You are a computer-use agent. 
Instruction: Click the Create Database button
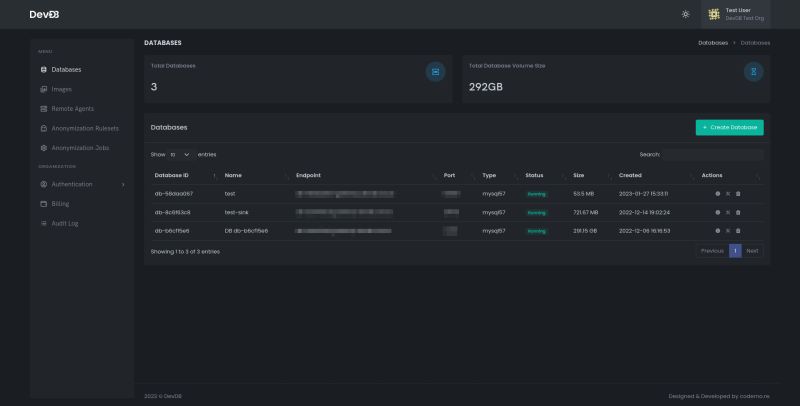click(x=730, y=128)
